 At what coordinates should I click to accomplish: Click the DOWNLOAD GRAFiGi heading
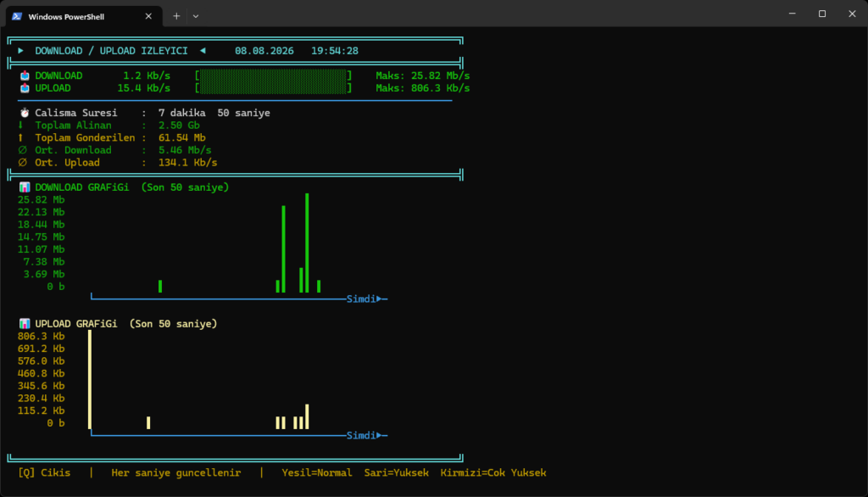click(82, 187)
